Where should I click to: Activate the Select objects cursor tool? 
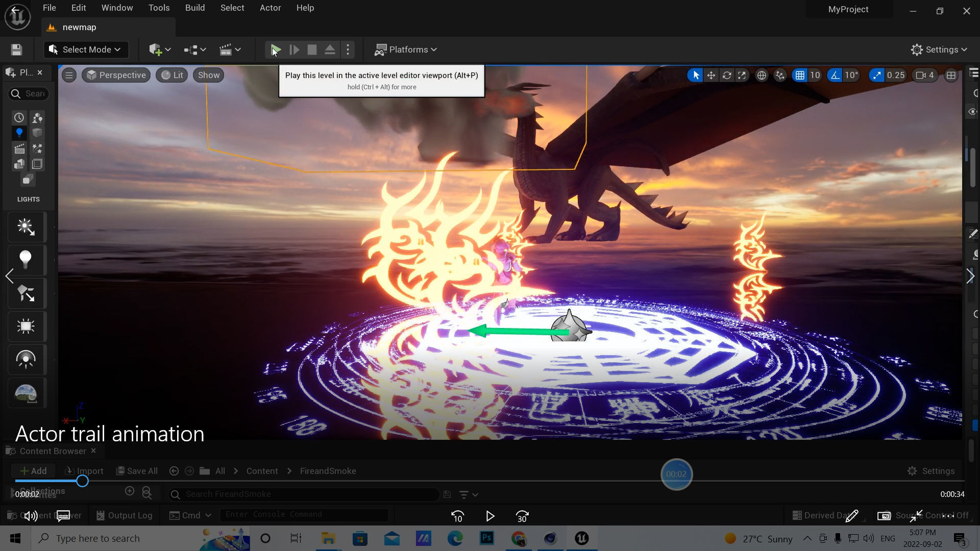[x=695, y=75]
